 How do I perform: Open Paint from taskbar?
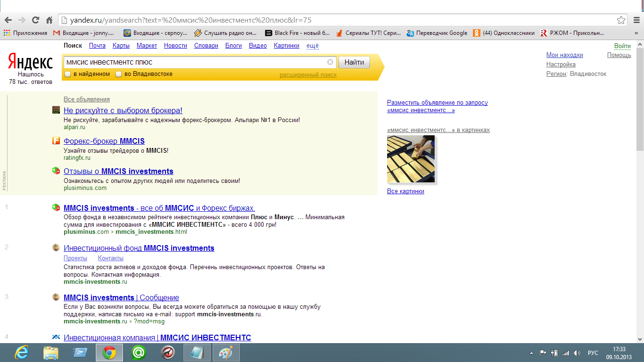click(x=226, y=353)
